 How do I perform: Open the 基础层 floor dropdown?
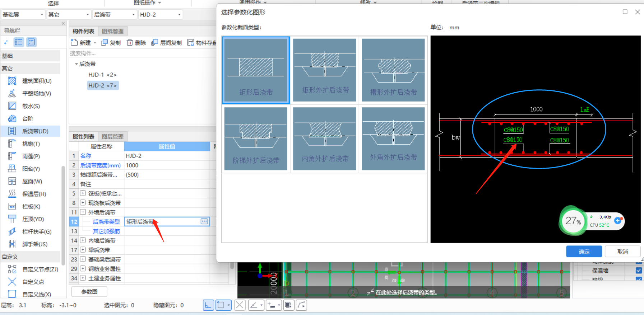[23, 15]
